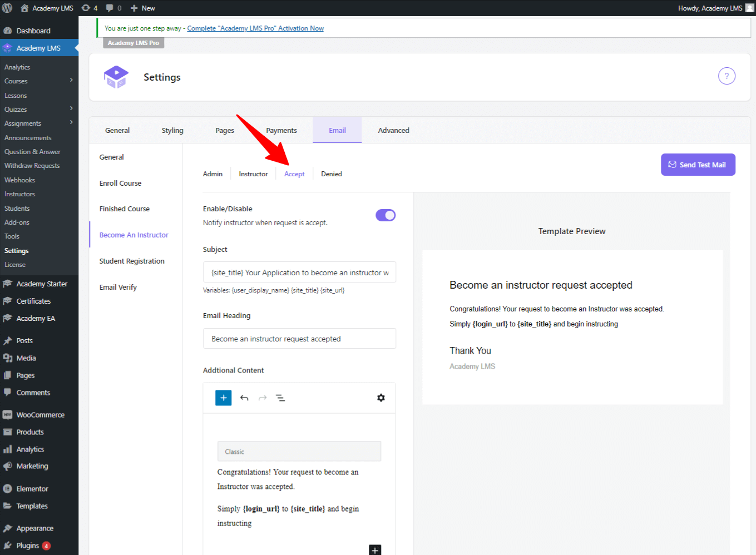The height and width of the screenshot is (555, 756).
Task: Open the comments bubble in the admin bar
Action: (x=111, y=8)
